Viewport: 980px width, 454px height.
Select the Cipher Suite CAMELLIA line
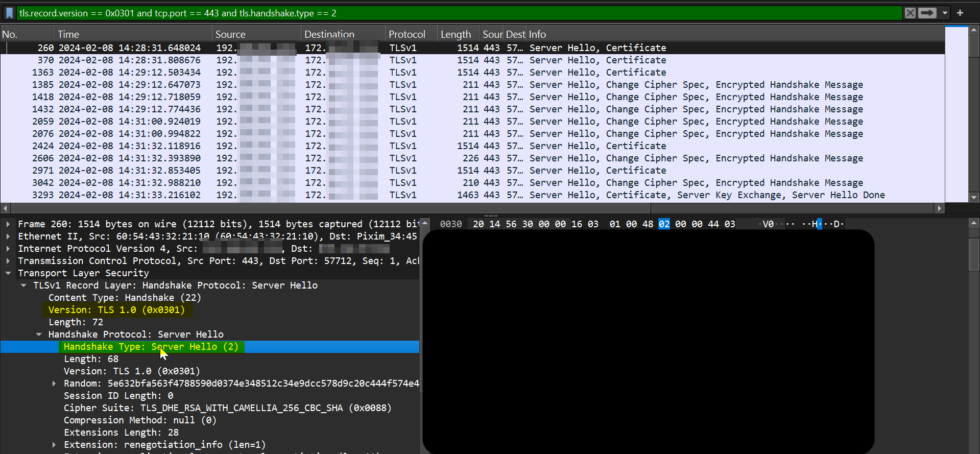click(x=227, y=408)
